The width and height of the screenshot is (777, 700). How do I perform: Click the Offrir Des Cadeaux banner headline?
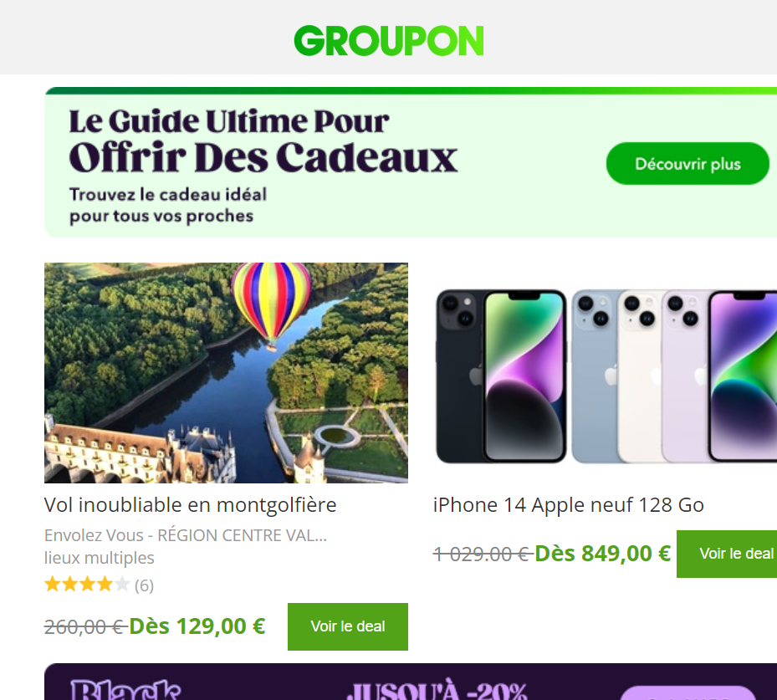[x=263, y=157]
